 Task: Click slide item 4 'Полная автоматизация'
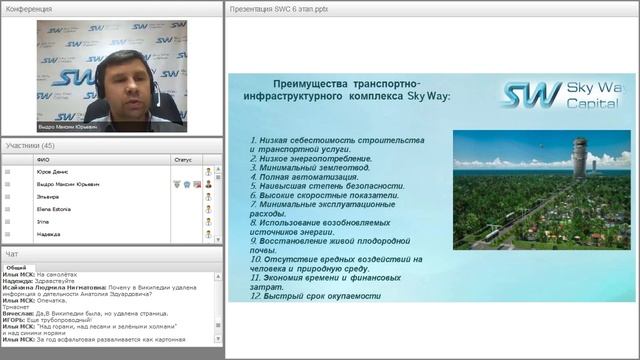click(304, 177)
